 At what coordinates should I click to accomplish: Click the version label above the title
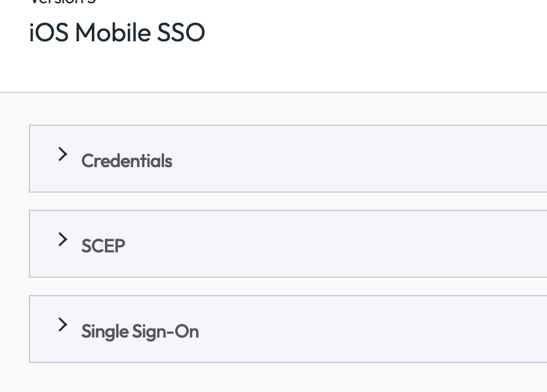62,2
